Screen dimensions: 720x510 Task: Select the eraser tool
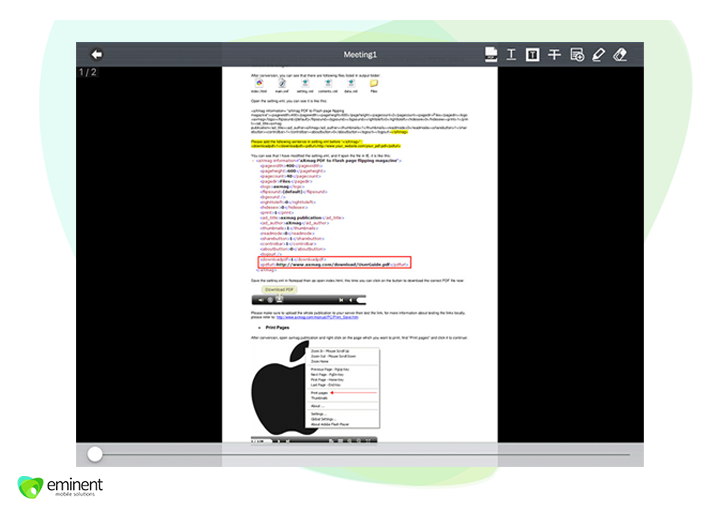[620, 54]
